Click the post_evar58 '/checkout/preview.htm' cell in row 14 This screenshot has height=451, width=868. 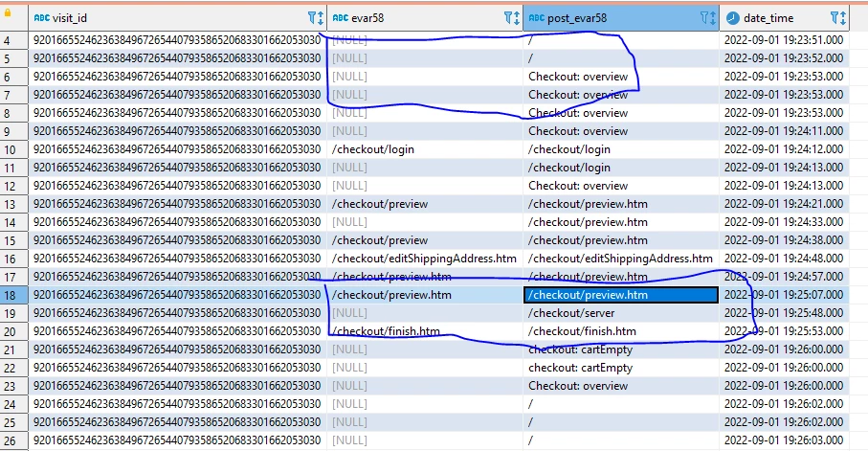pyautogui.click(x=621, y=222)
